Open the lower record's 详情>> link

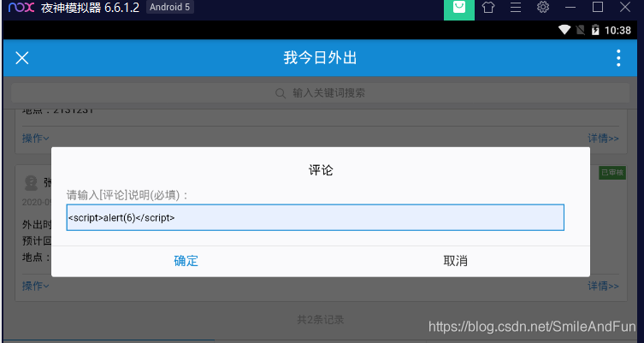coord(603,286)
